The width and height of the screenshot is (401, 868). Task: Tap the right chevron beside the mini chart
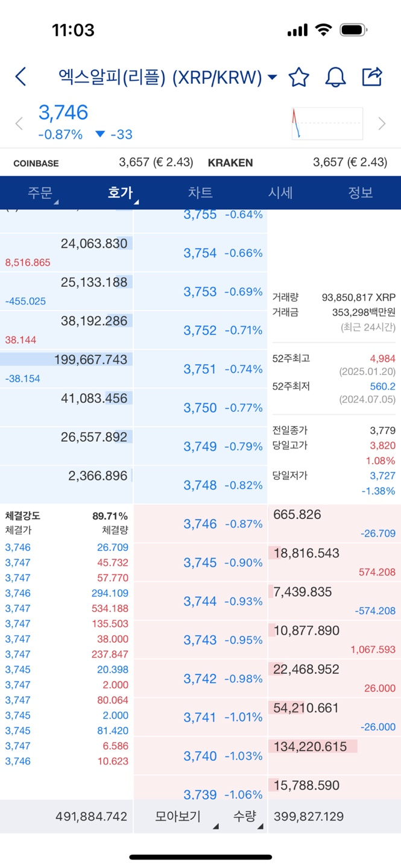click(x=382, y=124)
